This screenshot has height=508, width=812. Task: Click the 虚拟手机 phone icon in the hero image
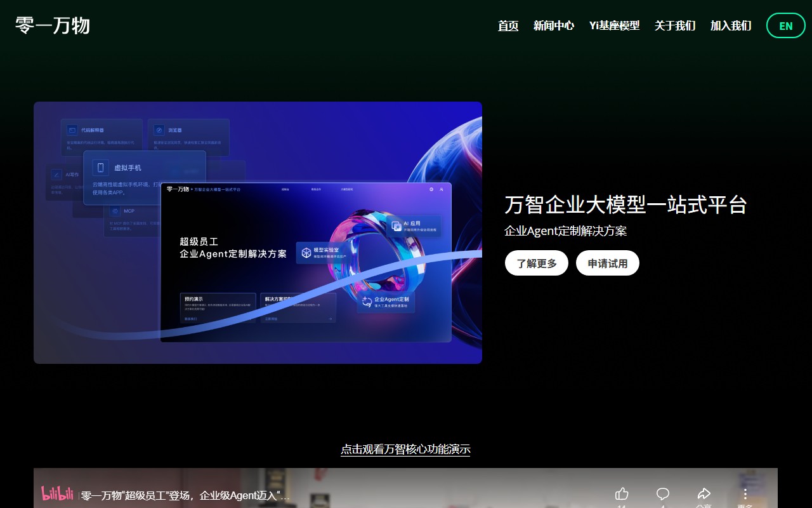click(x=101, y=168)
